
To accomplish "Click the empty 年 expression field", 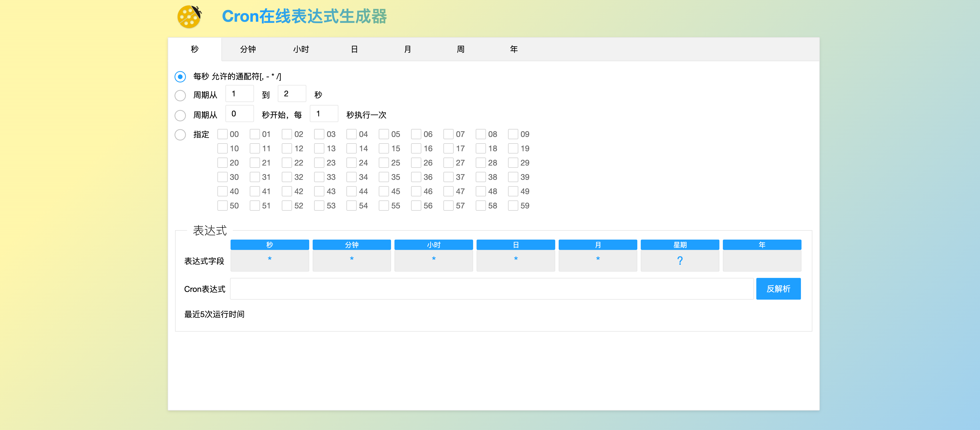I will point(762,260).
